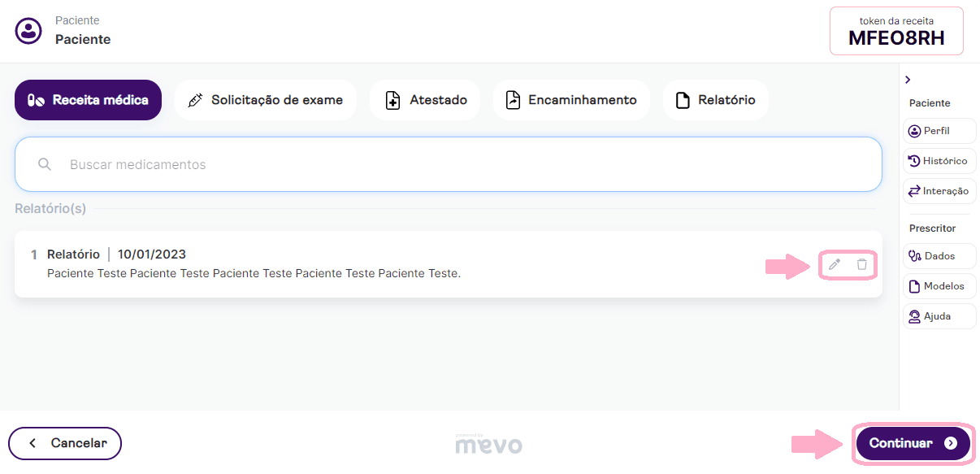The image size is (980, 474).
Task: Open the patient Perfil sidebar button
Action: [x=939, y=131]
